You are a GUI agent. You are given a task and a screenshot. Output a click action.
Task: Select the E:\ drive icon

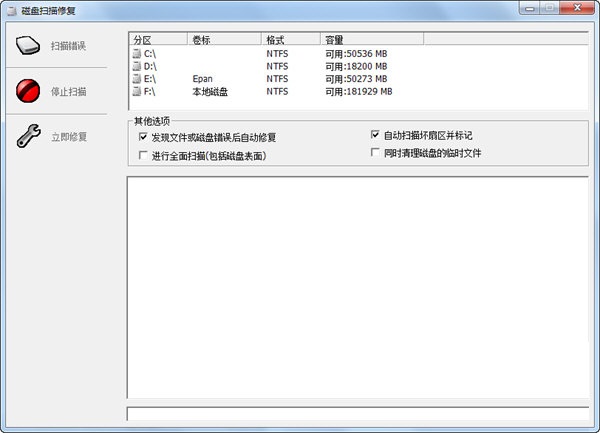(137, 78)
